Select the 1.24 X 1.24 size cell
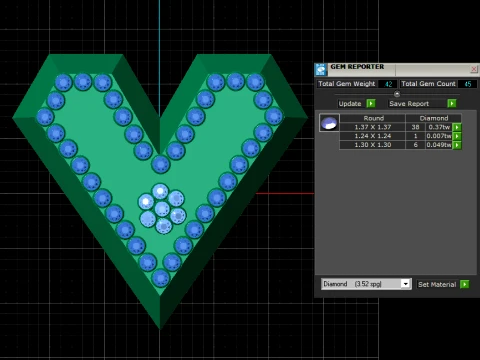The height and width of the screenshot is (360, 480). click(x=373, y=136)
